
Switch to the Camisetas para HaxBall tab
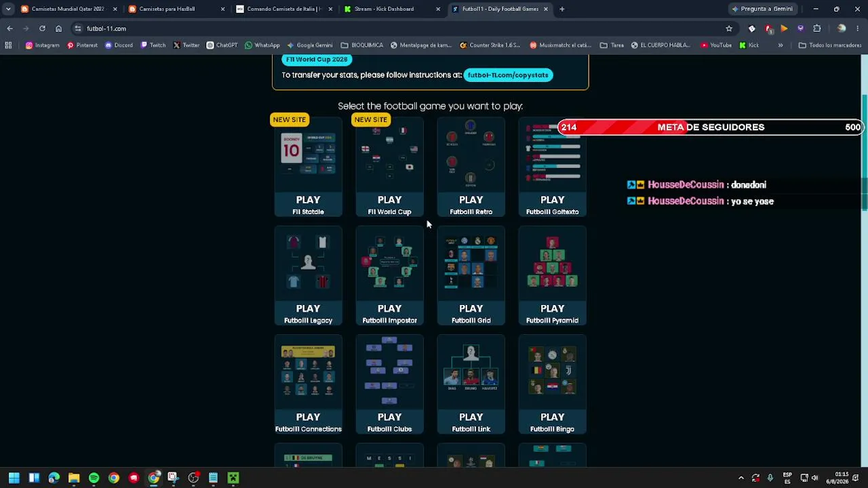click(175, 9)
